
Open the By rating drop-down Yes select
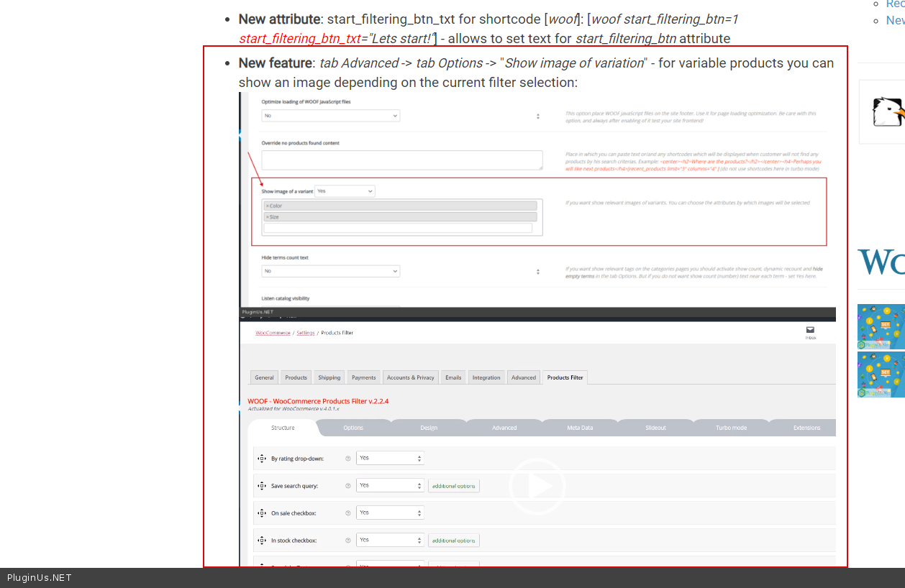click(x=390, y=458)
